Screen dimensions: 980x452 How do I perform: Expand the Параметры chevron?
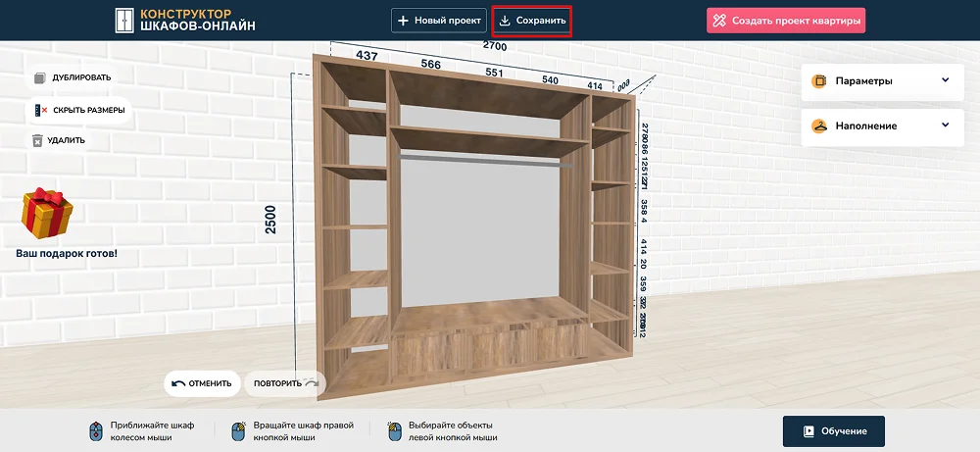pyautogui.click(x=945, y=80)
